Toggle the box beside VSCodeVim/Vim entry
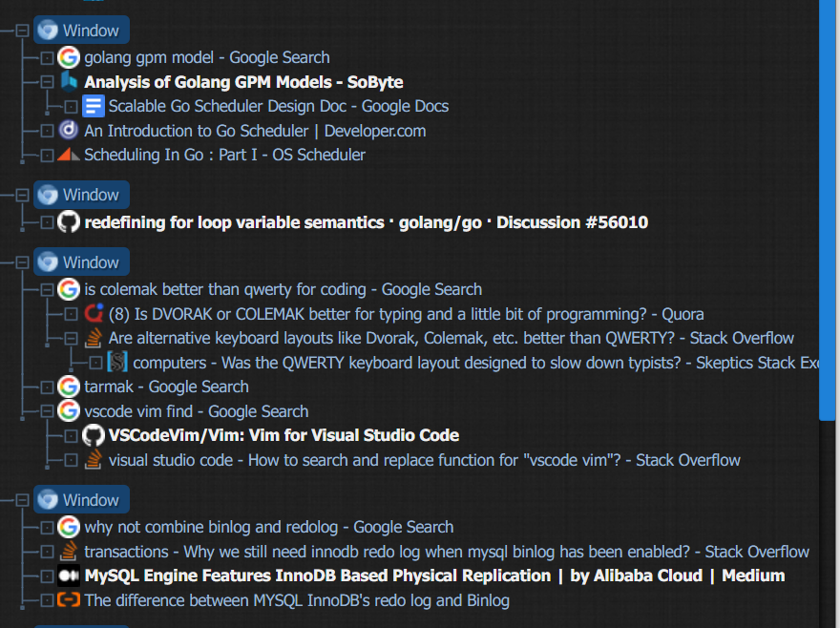840x628 pixels. coord(72,435)
